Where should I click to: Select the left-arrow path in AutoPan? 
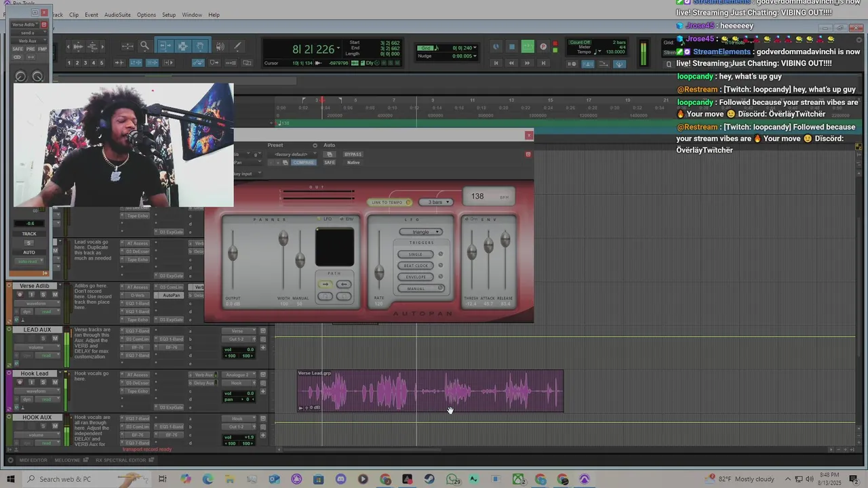pos(344,284)
